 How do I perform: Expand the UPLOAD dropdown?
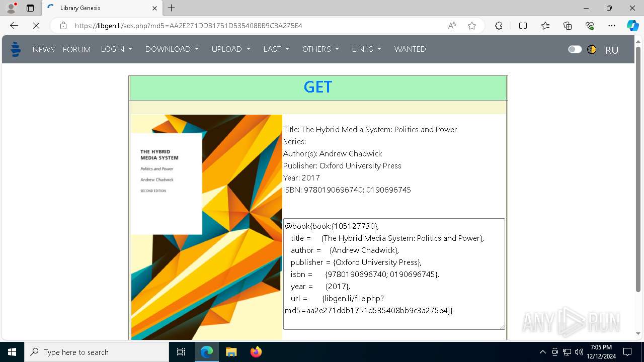click(231, 49)
